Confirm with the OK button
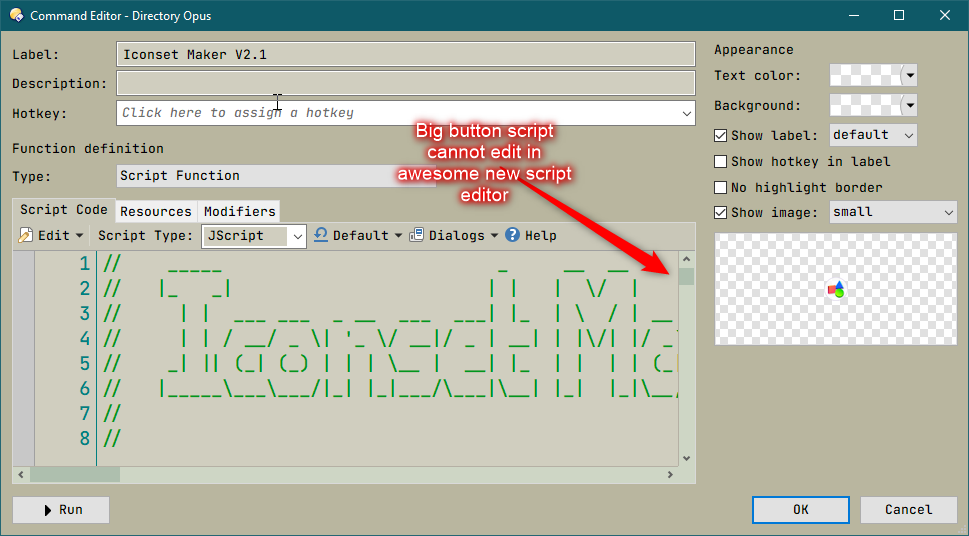 [x=800, y=509]
